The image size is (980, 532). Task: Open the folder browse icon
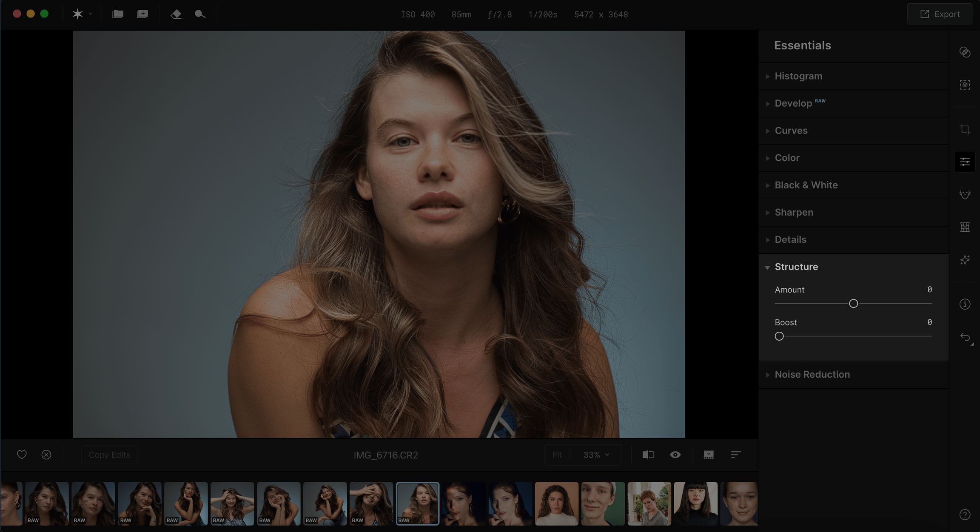tap(118, 14)
